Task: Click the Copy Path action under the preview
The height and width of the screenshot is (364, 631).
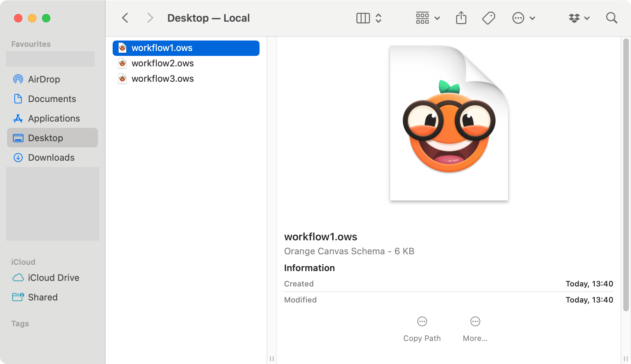Action: [421, 328]
